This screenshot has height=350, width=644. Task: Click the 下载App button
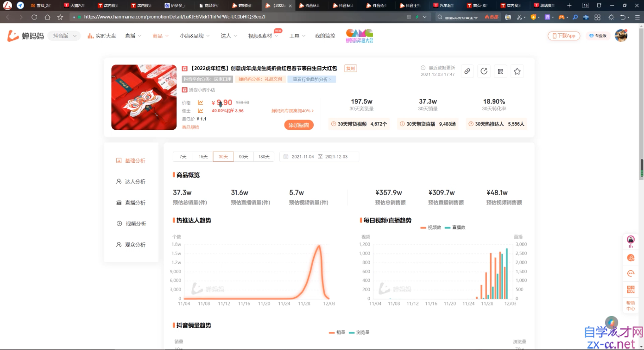point(564,36)
